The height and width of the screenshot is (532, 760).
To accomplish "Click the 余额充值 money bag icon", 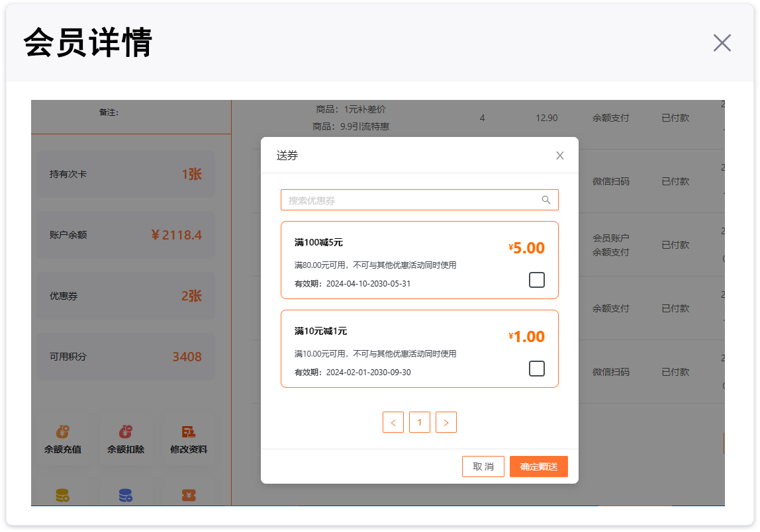I will coord(63,432).
